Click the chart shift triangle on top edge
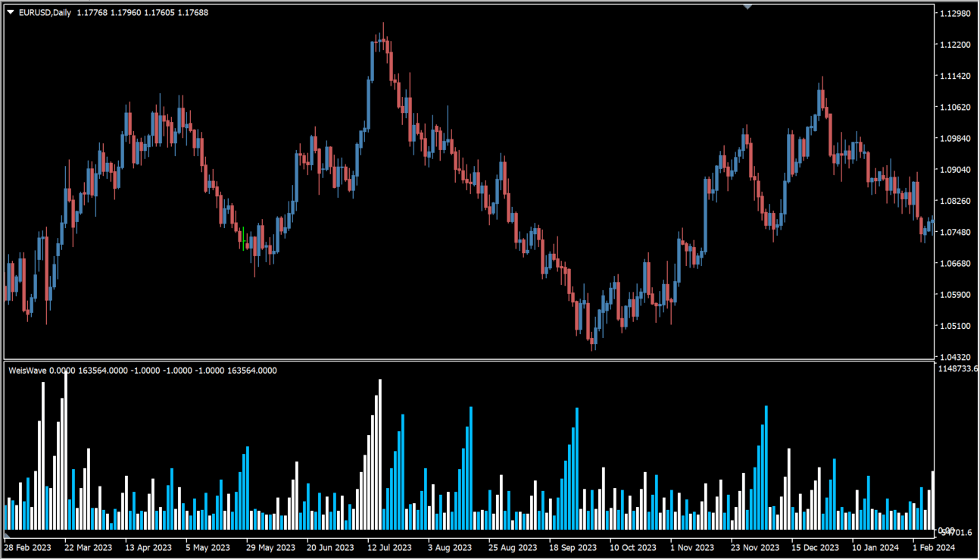Image resolution: width=980 pixels, height=560 pixels. click(747, 7)
